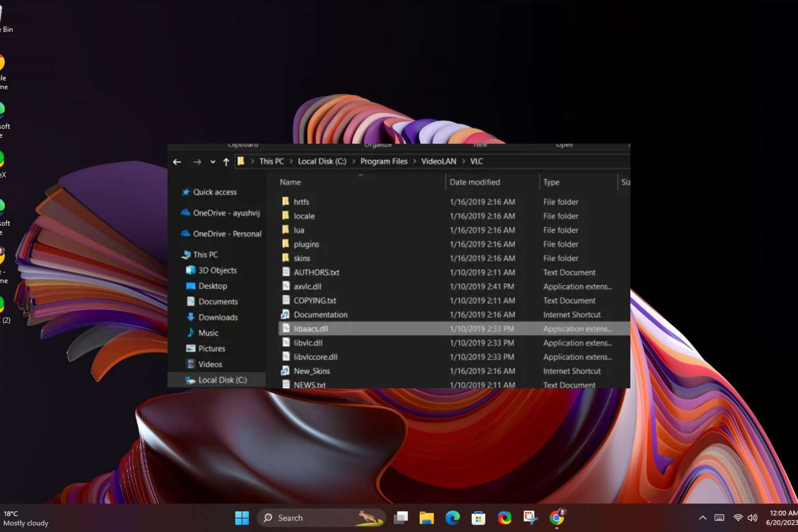
Task: Click the Forward navigation arrow
Action: pos(197,162)
